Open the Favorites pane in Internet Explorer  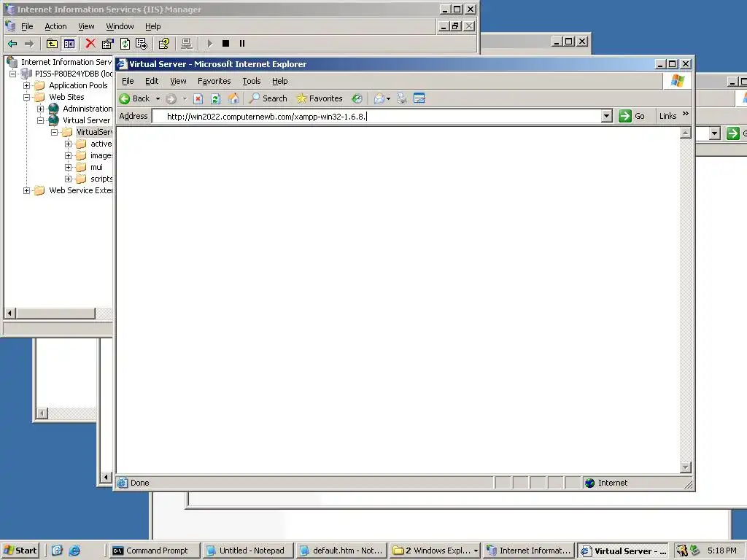(320, 98)
